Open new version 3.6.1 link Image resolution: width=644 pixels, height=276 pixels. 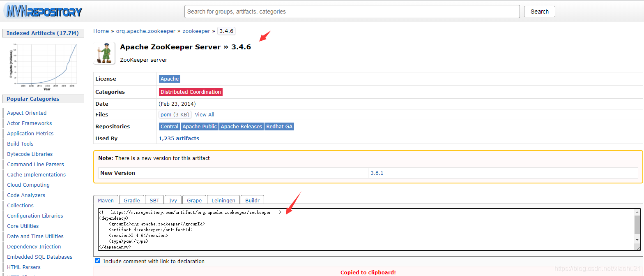click(x=377, y=173)
